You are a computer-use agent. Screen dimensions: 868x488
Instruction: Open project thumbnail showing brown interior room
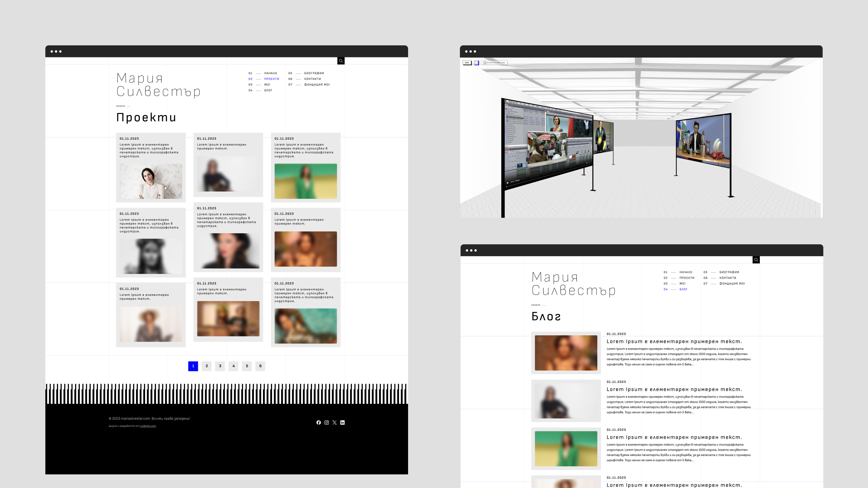click(x=228, y=319)
